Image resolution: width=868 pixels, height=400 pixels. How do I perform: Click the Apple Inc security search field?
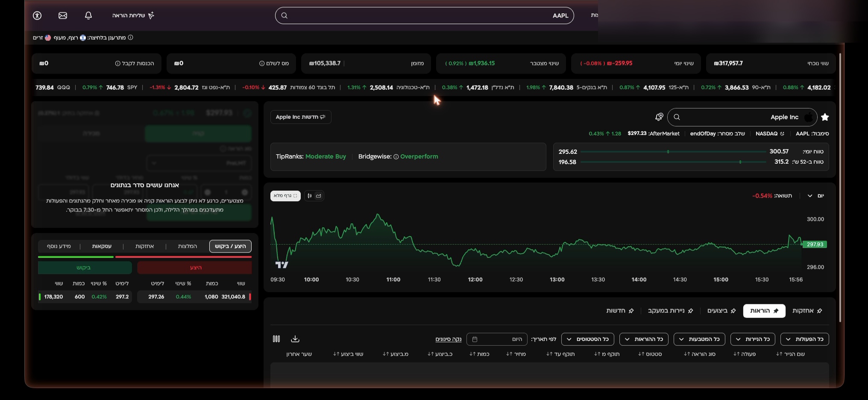pyautogui.click(x=742, y=117)
